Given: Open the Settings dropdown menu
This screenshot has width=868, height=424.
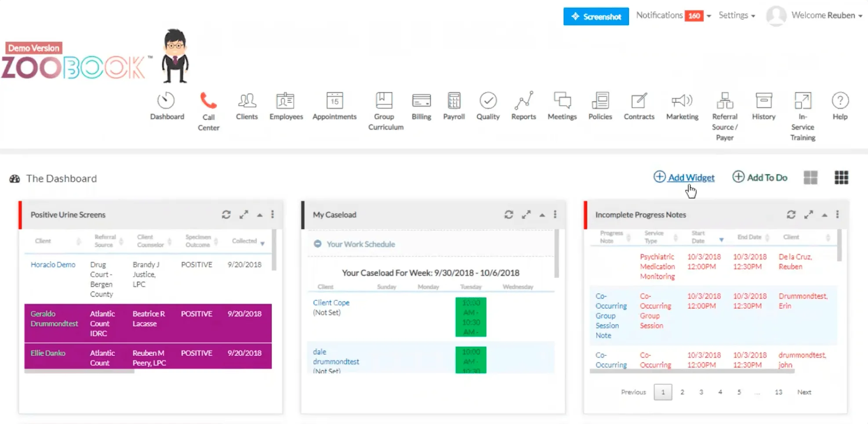Looking at the screenshot, I should (737, 15).
